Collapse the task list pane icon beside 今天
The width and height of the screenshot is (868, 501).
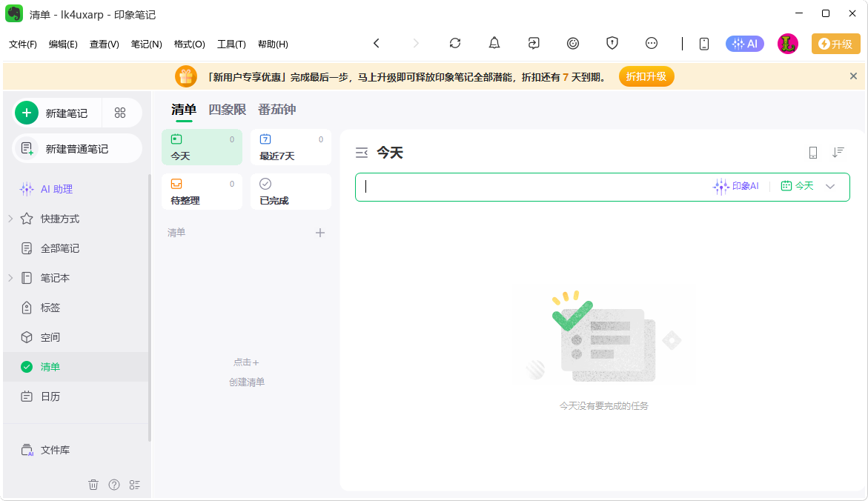[362, 152]
